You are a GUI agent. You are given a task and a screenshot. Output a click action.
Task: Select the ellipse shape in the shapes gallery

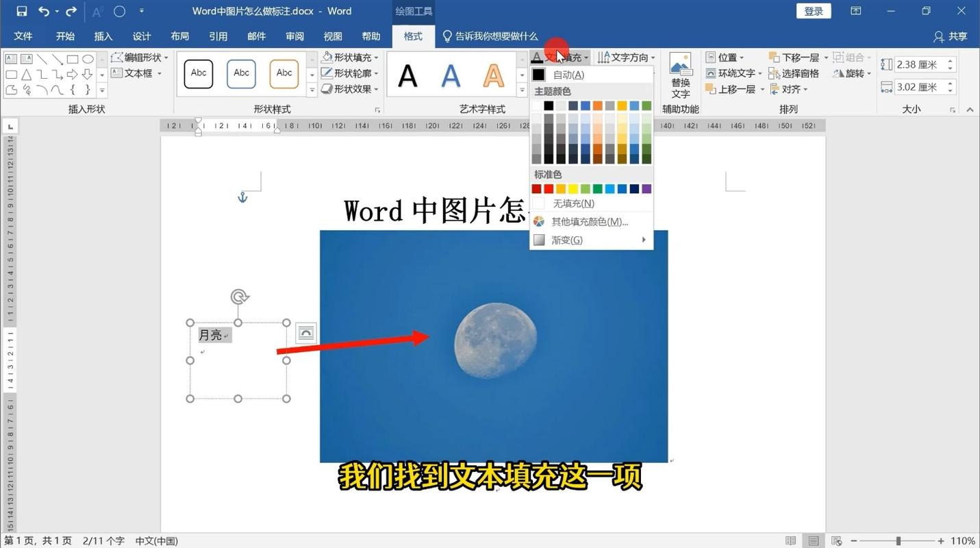pyautogui.click(x=88, y=59)
